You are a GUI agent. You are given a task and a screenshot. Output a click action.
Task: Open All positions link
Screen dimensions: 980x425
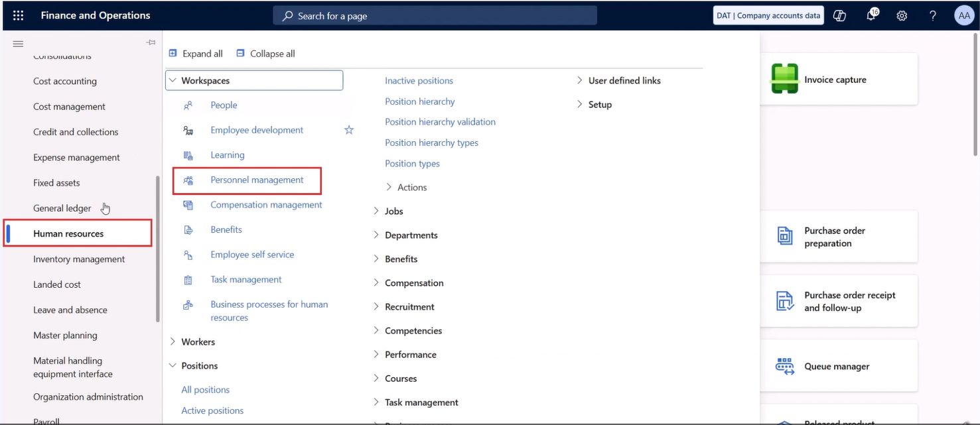pyautogui.click(x=206, y=390)
